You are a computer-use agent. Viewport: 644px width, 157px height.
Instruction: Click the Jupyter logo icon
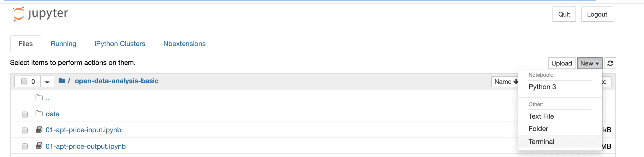(x=19, y=14)
